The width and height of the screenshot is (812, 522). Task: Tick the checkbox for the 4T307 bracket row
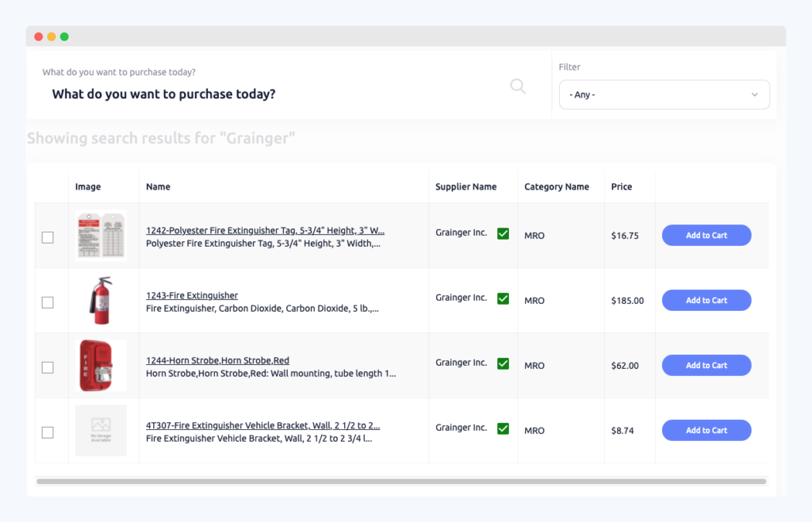point(48,432)
